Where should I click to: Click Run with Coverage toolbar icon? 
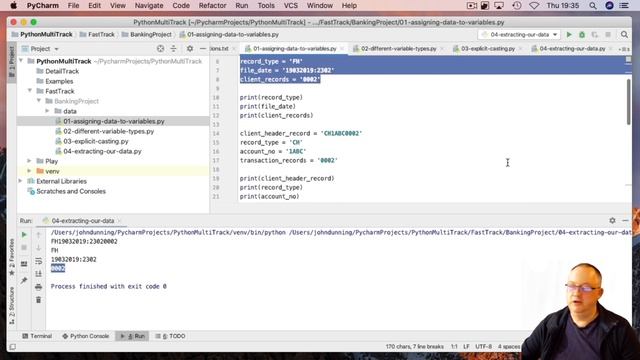click(595, 35)
